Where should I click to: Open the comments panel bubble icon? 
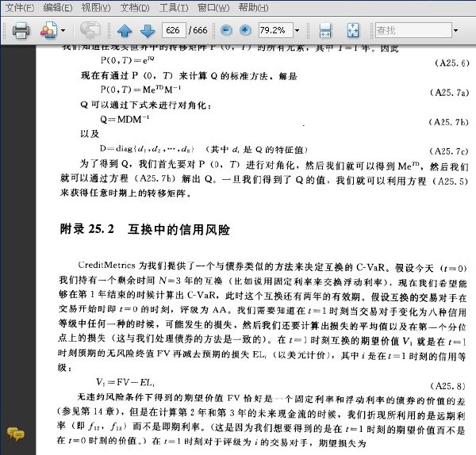click(x=16, y=434)
